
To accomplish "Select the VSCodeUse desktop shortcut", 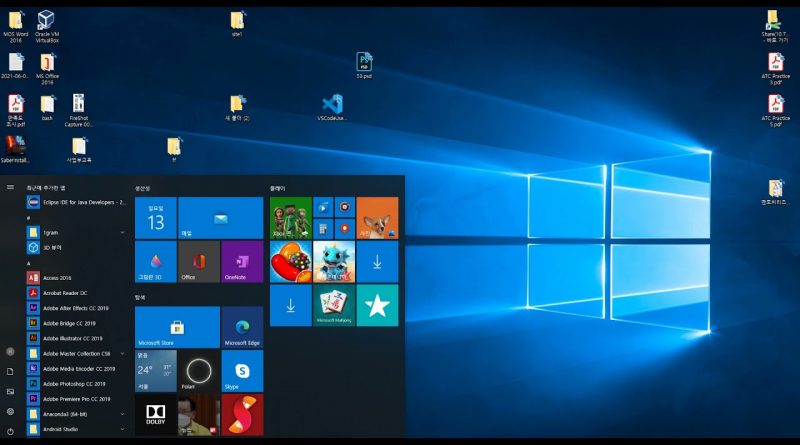I will point(332,107).
